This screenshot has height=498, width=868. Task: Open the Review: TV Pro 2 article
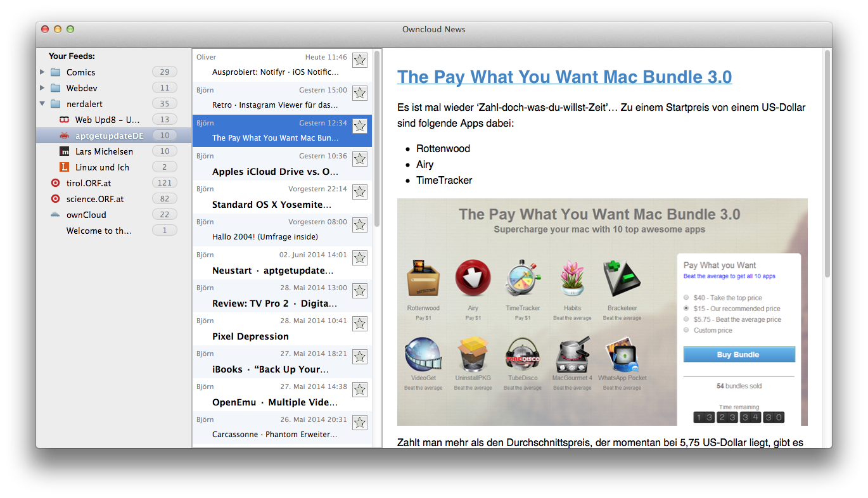282,296
